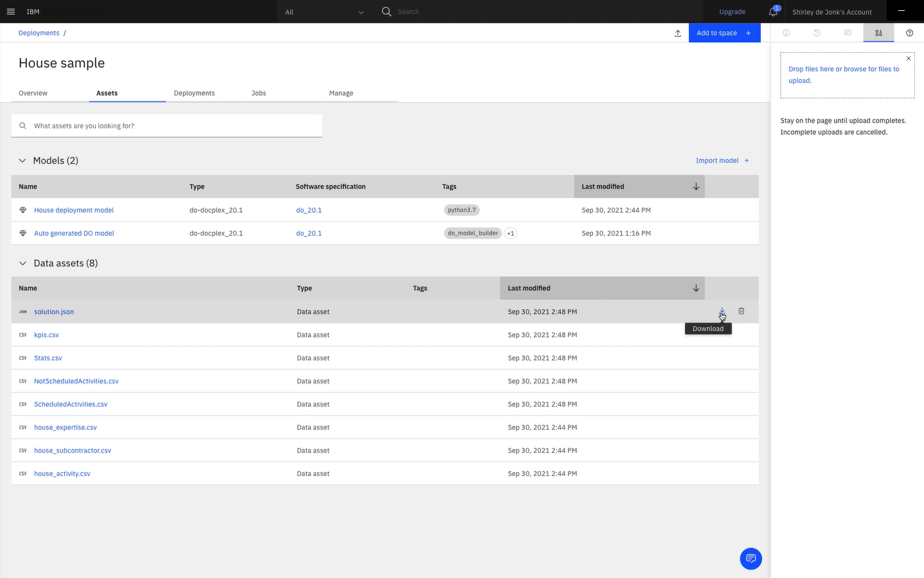Collapse the Models section
This screenshot has width=924, height=578.
pyautogui.click(x=22, y=161)
